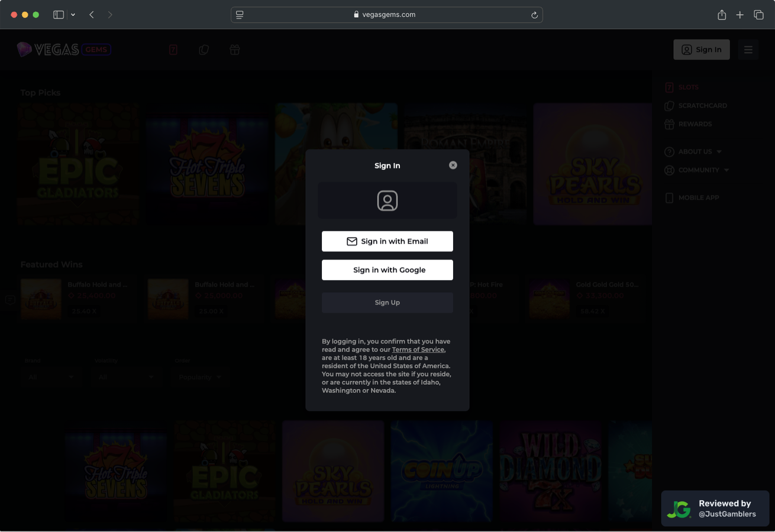
Task: Click the header Sign In button
Action: tap(701, 50)
